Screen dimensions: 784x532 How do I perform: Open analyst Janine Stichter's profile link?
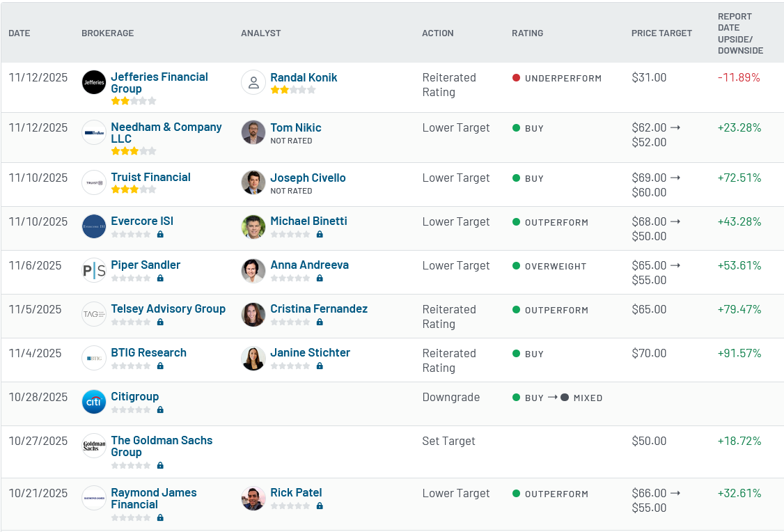310,352
